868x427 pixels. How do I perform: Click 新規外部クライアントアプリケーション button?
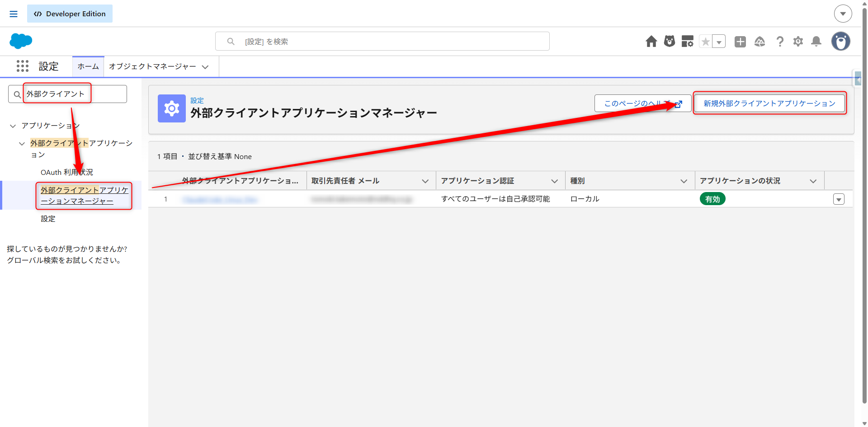point(769,103)
